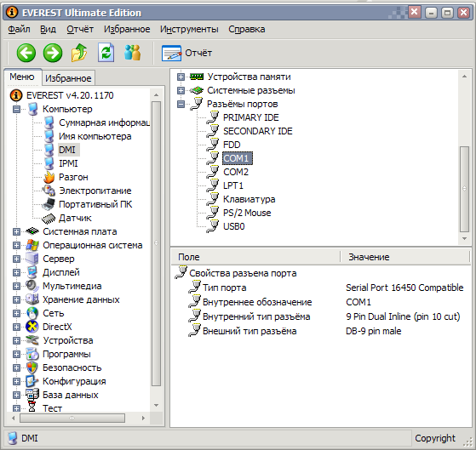Screen dimensions: 476x450
Task: Select the PRIMARY IDE port connector
Action: tap(250, 117)
